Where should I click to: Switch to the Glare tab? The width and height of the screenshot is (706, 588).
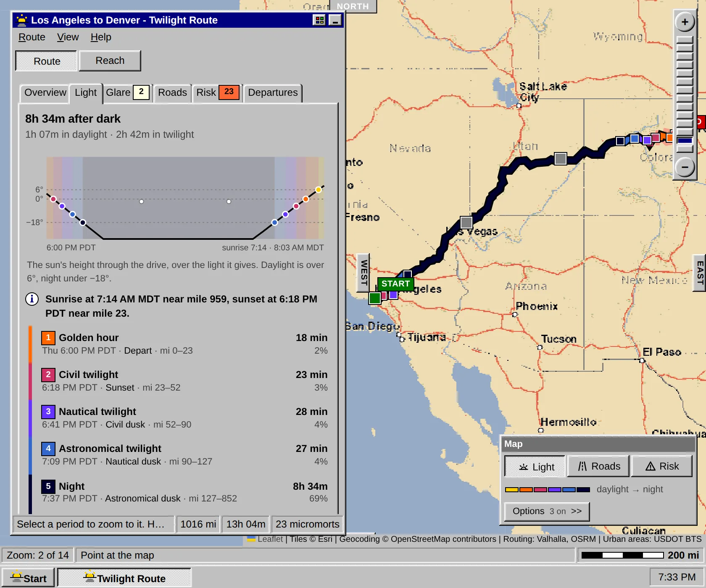point(127,92)
